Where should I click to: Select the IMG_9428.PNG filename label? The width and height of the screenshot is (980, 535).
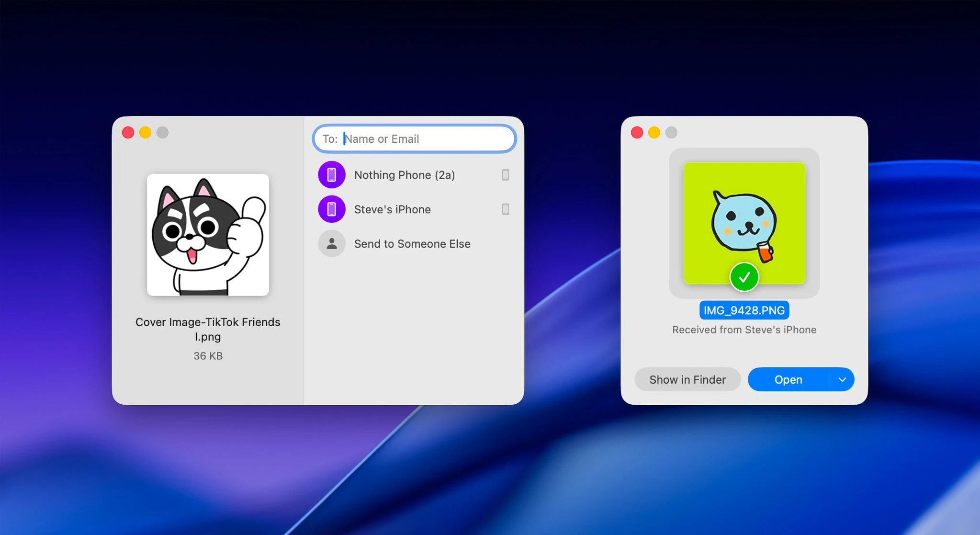[743, 310]
